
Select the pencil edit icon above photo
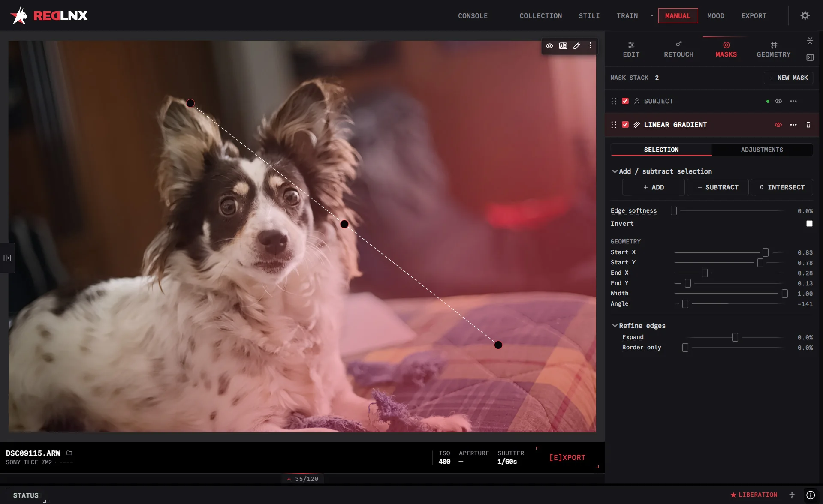point(577,46)
